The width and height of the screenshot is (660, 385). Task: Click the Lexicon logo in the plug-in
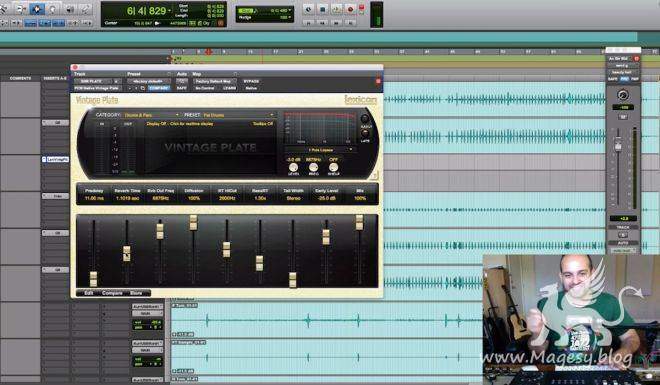pos(360,100)
